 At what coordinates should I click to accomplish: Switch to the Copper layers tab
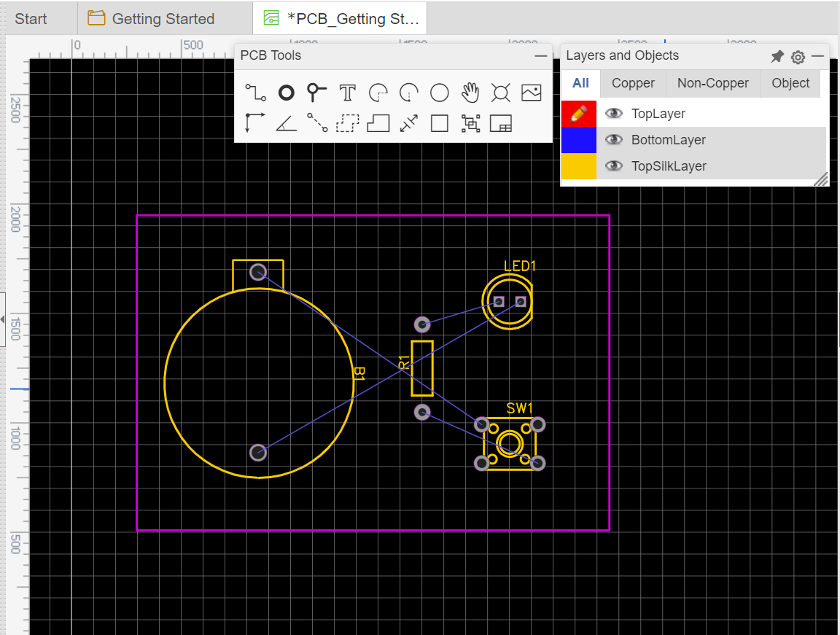click(x=632, y=83)
